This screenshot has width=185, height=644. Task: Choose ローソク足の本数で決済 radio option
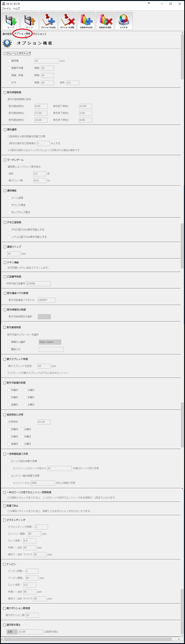point(9,461)
